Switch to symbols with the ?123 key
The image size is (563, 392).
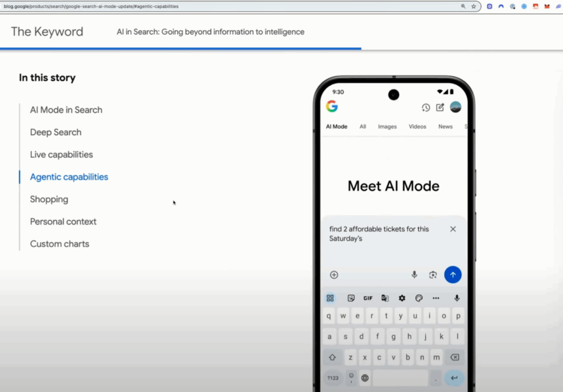[x=333, y=378]
